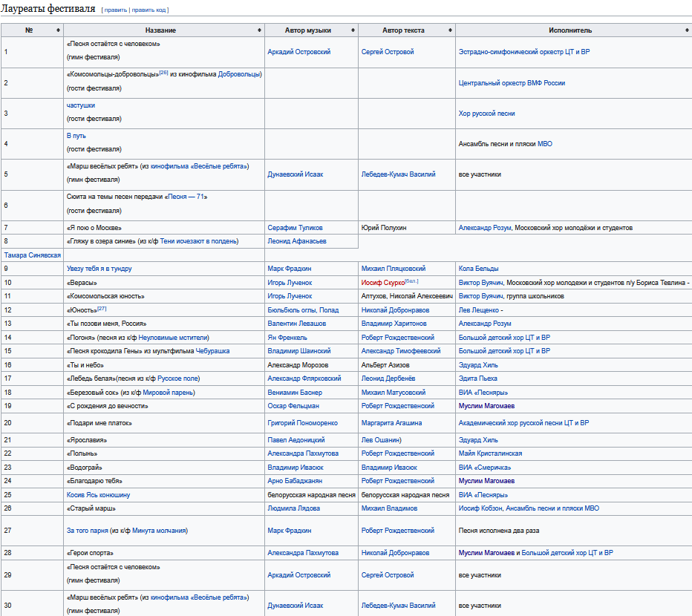This screenshot has height=616, width=692.
Task: Open Лебедев-Кумач Василий link in row 5
Action: (x=398, y=174)
